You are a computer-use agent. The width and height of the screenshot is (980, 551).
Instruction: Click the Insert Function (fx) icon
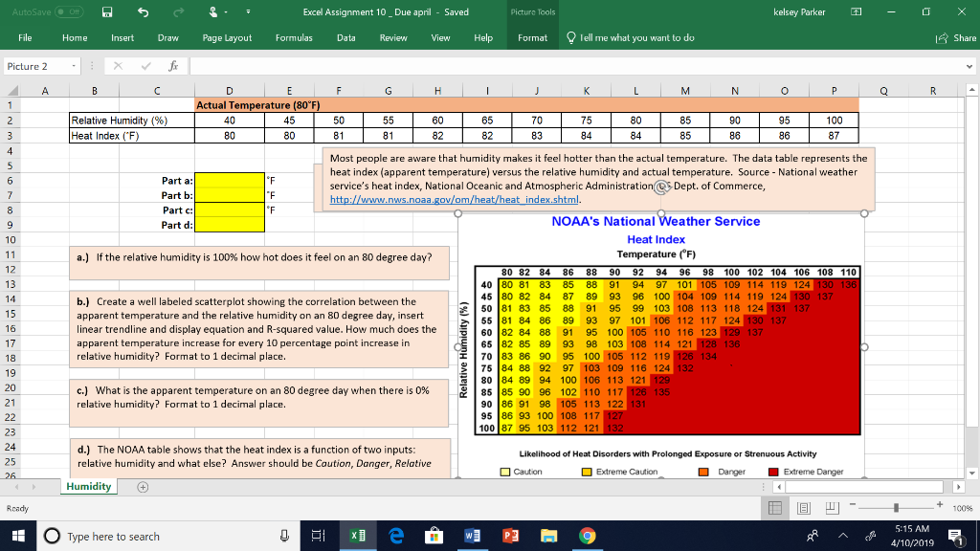[171, 65]
